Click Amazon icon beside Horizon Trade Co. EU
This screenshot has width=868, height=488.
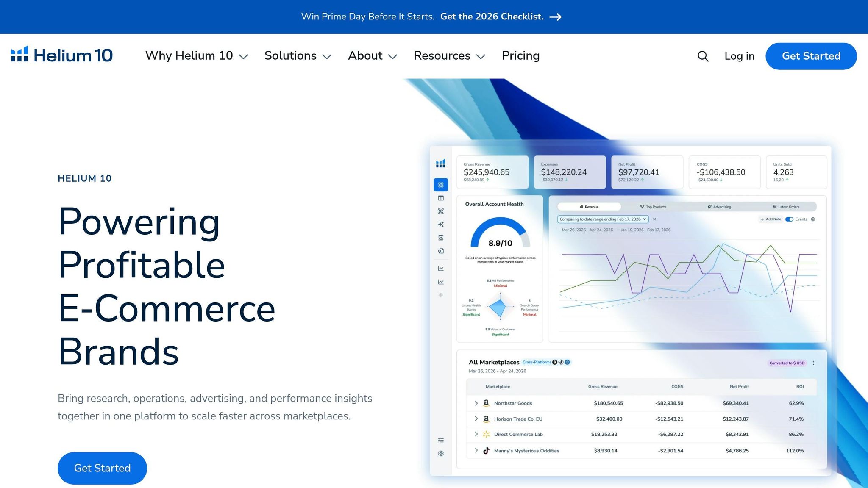(486, 419)
